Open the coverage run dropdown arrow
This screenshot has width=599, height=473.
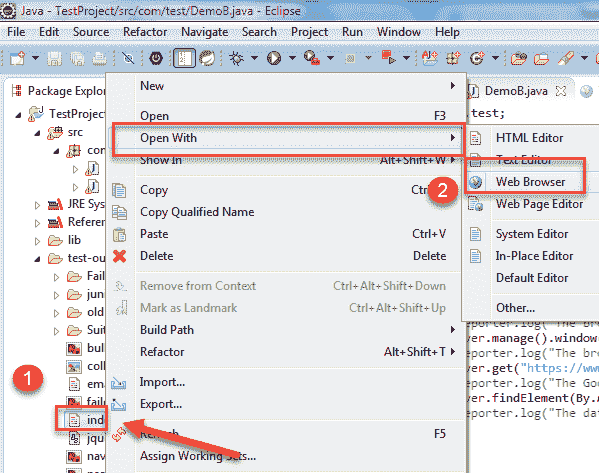click(x=330, y=58)
